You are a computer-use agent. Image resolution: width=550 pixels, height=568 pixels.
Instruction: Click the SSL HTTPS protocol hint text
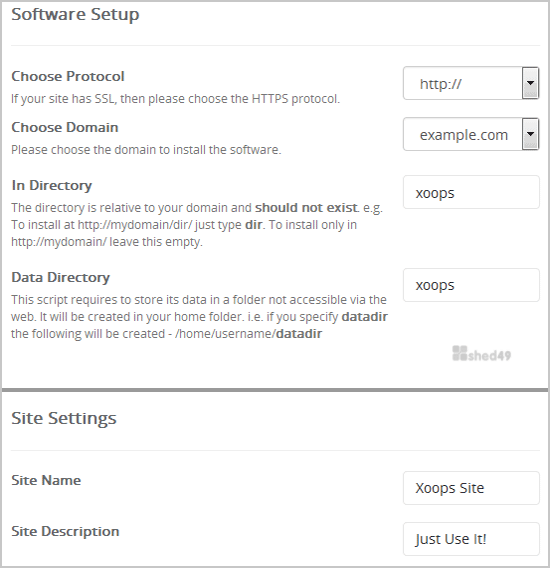(x=175, y=99)
